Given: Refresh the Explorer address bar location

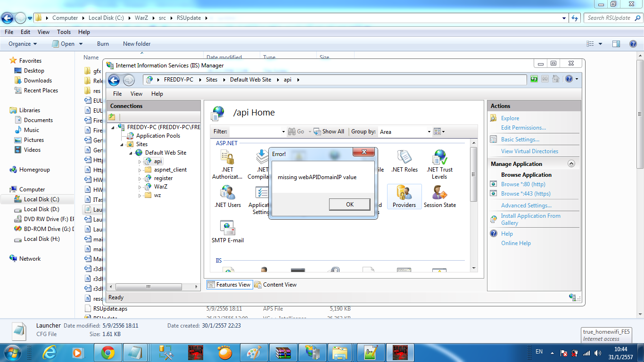Looking at the screenshot, I should (575, 18).
